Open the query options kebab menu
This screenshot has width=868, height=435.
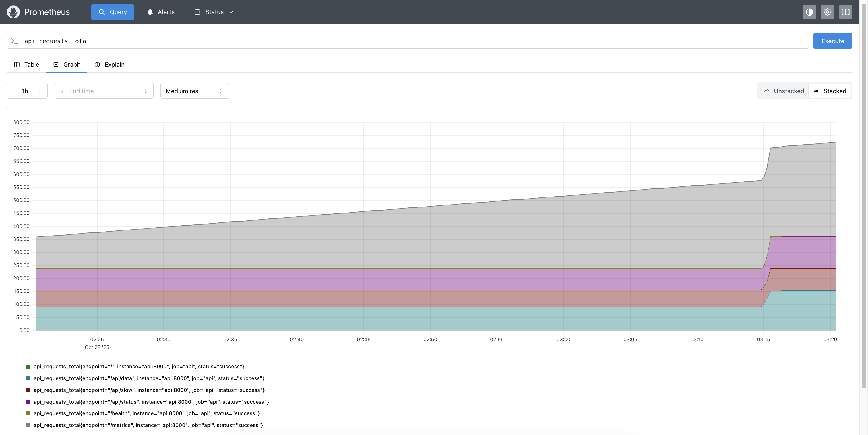pyautogui.click(x=801, y=41)
